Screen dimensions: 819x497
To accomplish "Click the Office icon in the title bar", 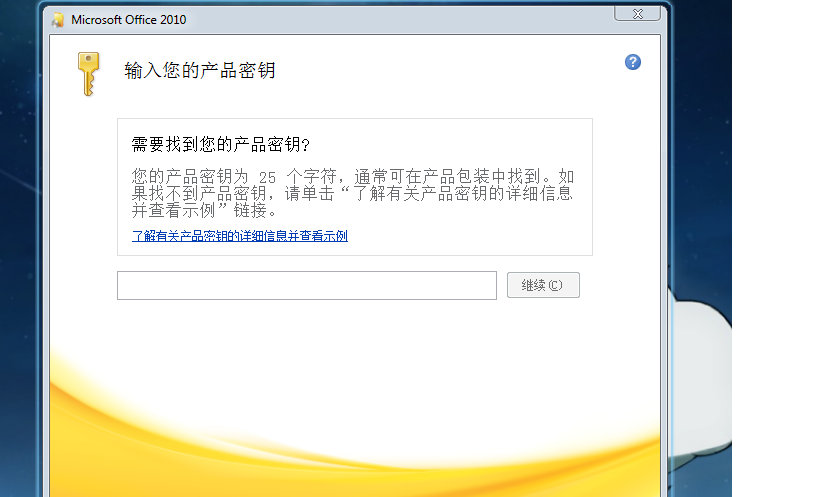I will tap(57, 20).
